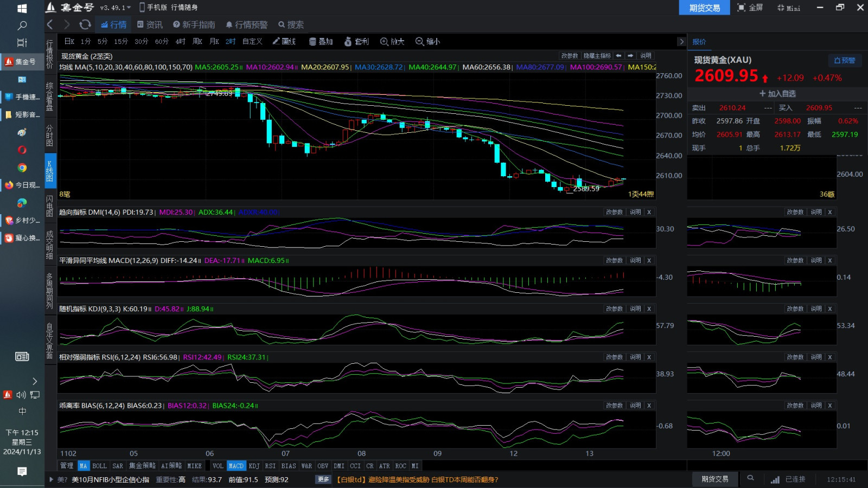Switch to the 资讯 news tab
The width and height of the screenshot is (868, 488).
[150, 24]
